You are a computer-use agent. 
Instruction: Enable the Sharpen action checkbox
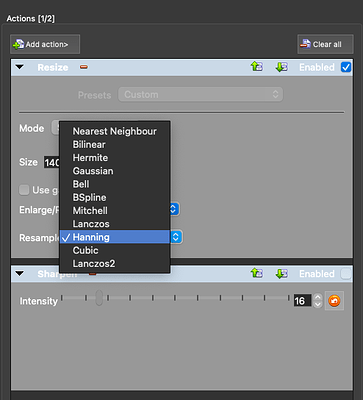point(346,274)
